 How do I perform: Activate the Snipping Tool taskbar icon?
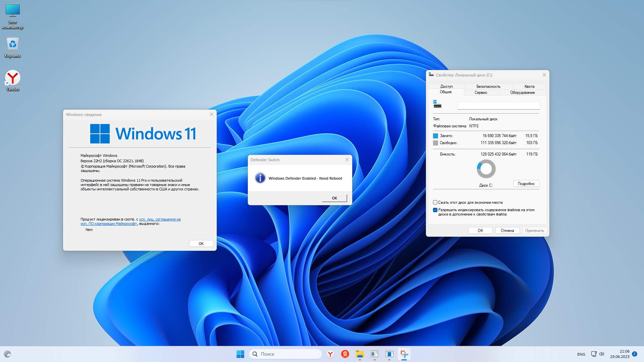[404, 354]
